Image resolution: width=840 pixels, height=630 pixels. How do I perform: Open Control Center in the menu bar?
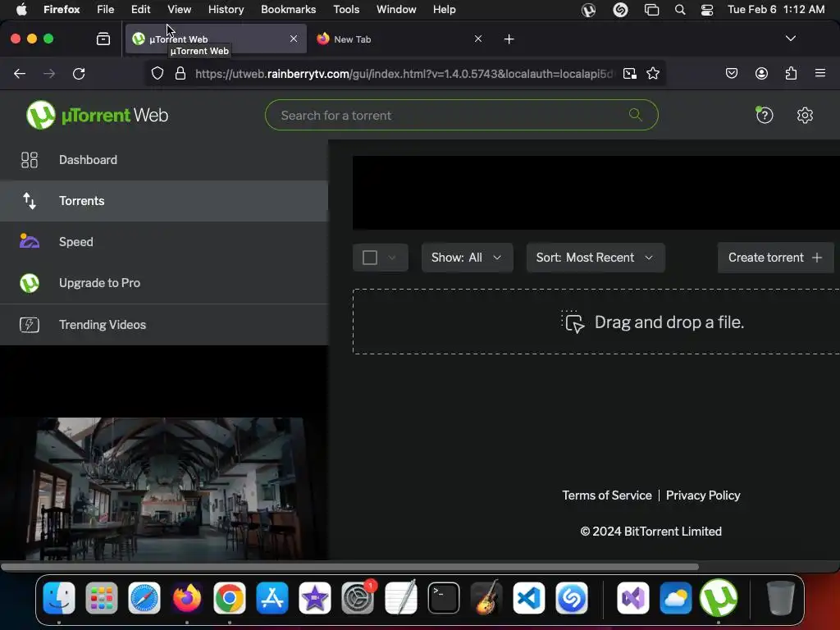point(706,10)
